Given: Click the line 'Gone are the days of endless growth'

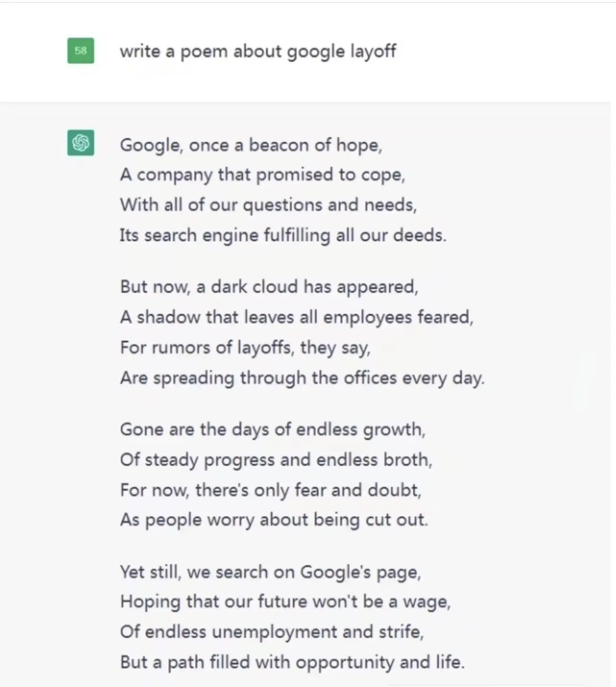Looking at the screenshot, I should click(272, 429).
